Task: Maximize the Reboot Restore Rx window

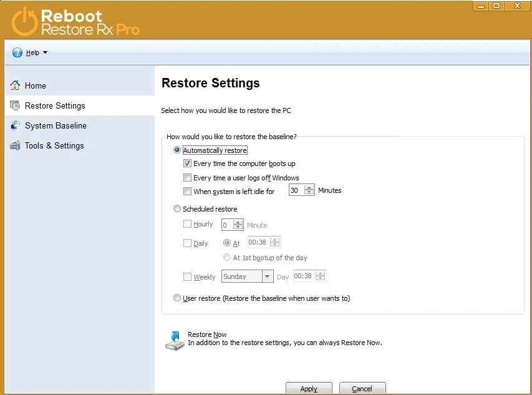Action: point(496,6)
